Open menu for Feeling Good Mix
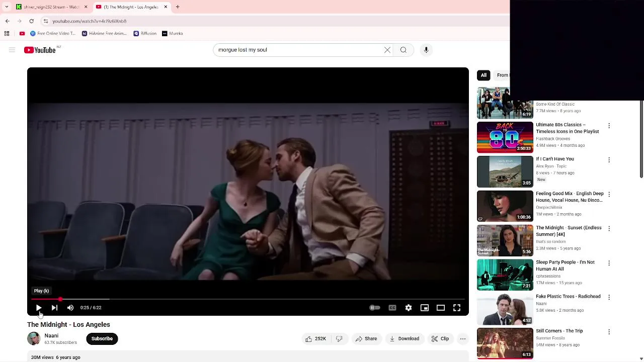The height and width of the screenshot is (362, 644). click(609, 194)
